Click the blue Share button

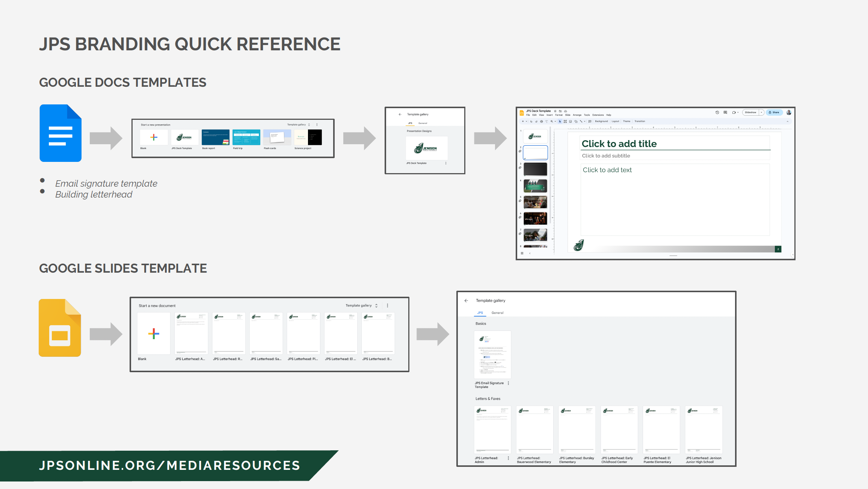tap(774, 112)
